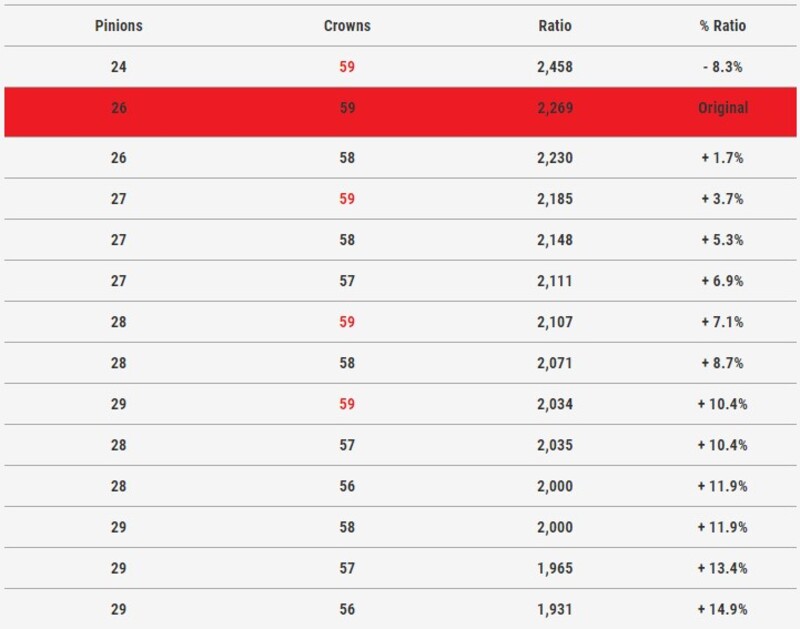The height and width of the screenshot is (629, 800).
Task: Click the 2,071 ratio cell
Action: (x=555, y=363)
